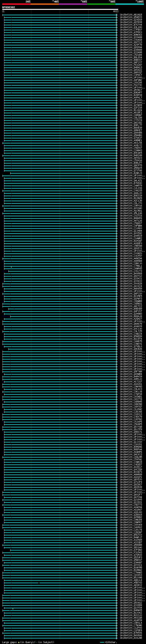Screen dimensions: 146x644
Task: Choose hit UniRef100_Q4FXS7
Action: click(x=131, y=311)
